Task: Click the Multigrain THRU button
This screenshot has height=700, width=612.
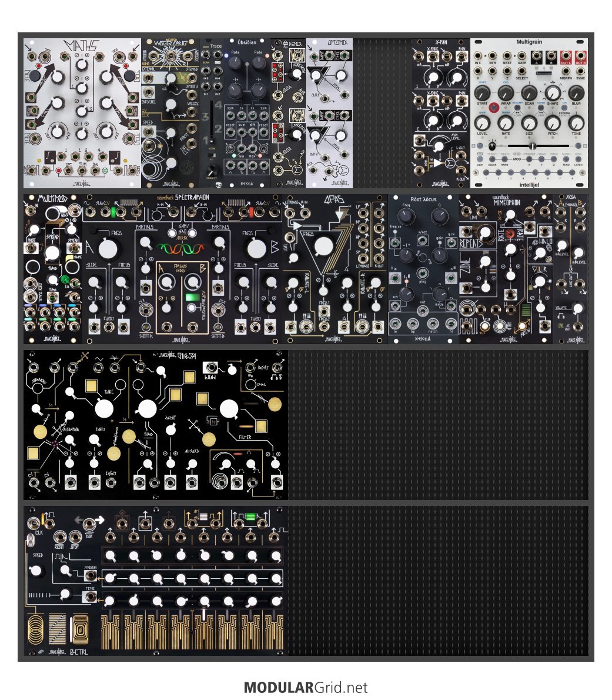Action: click(566, 159)
